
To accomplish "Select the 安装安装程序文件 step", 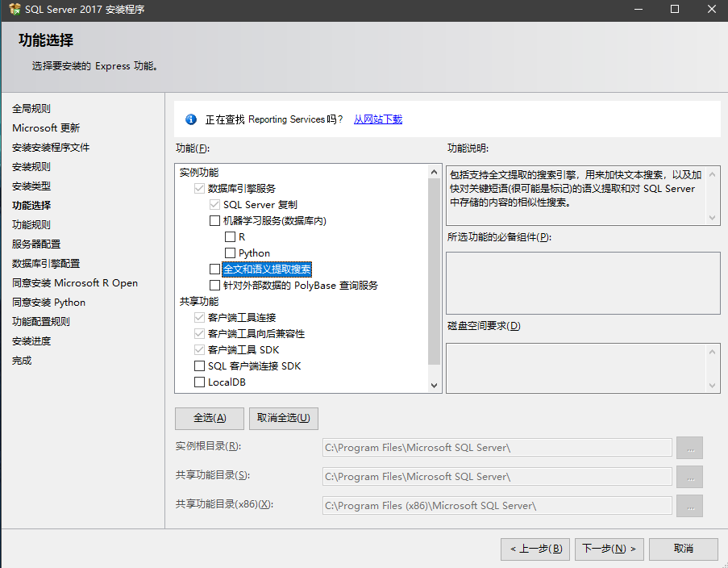I will 51,148.
